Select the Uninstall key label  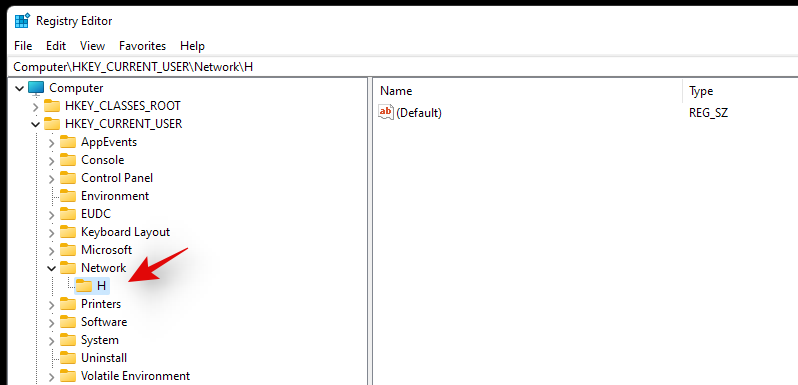[104, 358]
